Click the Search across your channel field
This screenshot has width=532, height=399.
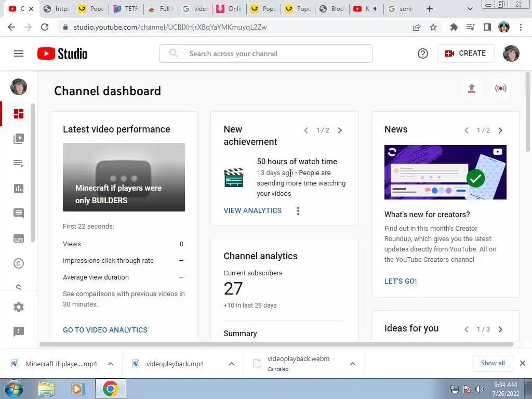click(265, 54)
